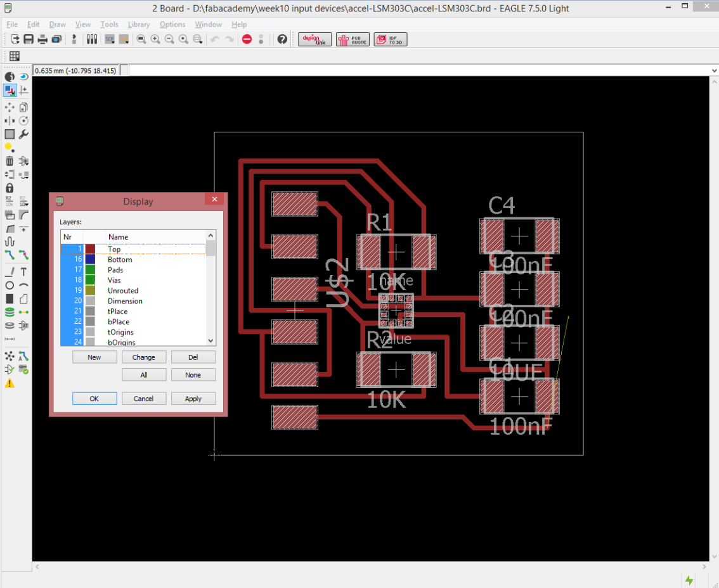This screenshot has height=588, width=719.
Task: Select the Delete trash can tool
Action: (10, 161)
